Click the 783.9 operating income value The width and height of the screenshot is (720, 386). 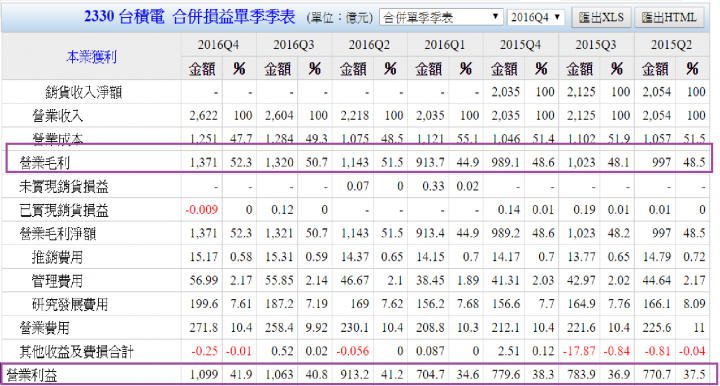[x=581, y=375]
